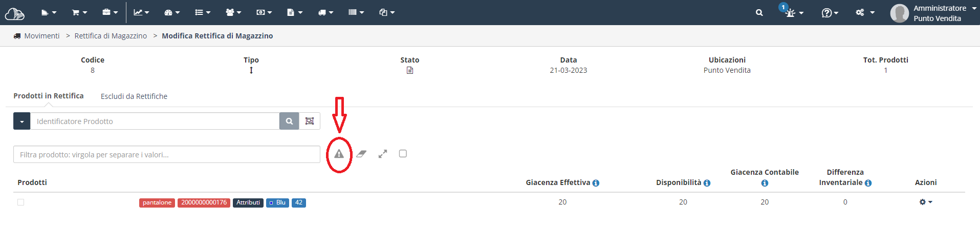This screenshot has height=225, width=980.
Task: Open the blue dropdown before Identificatore Prodotto
Action: click(21, 121)
